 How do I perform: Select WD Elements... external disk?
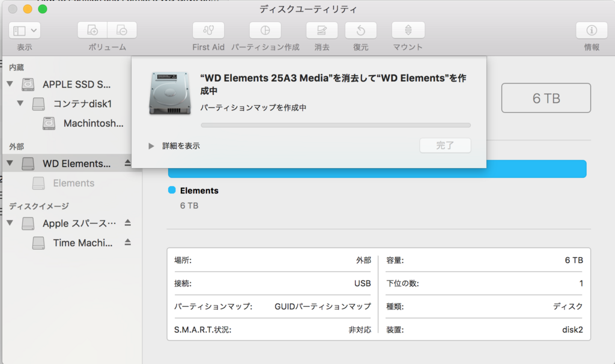(76, 163)
